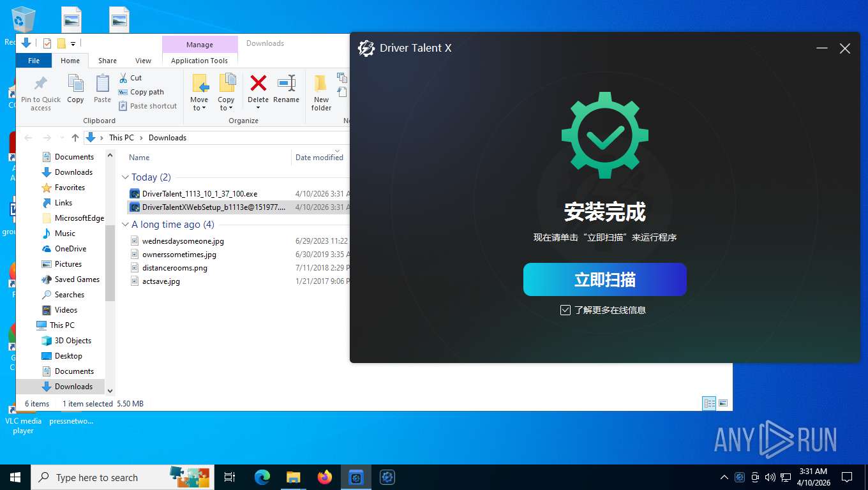Click This PC in the address bar
Screen dimensions: 868x490
click(x=121, y=138)
